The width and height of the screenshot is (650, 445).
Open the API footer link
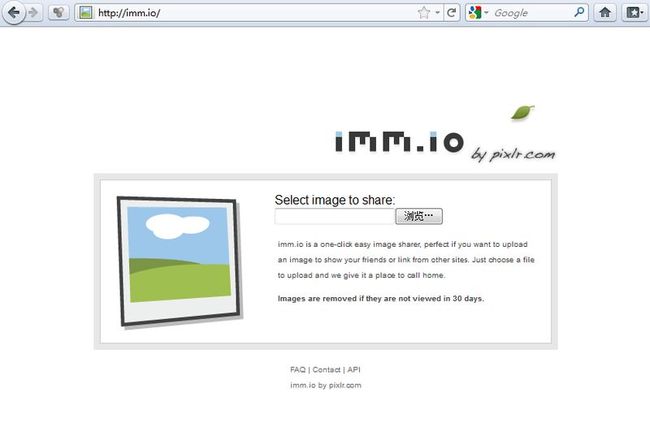tap(354, 370)
